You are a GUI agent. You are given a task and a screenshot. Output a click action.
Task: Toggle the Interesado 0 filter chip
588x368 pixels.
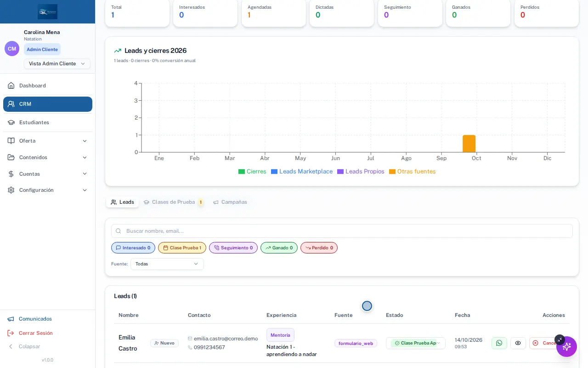click(x=133, y=248)
